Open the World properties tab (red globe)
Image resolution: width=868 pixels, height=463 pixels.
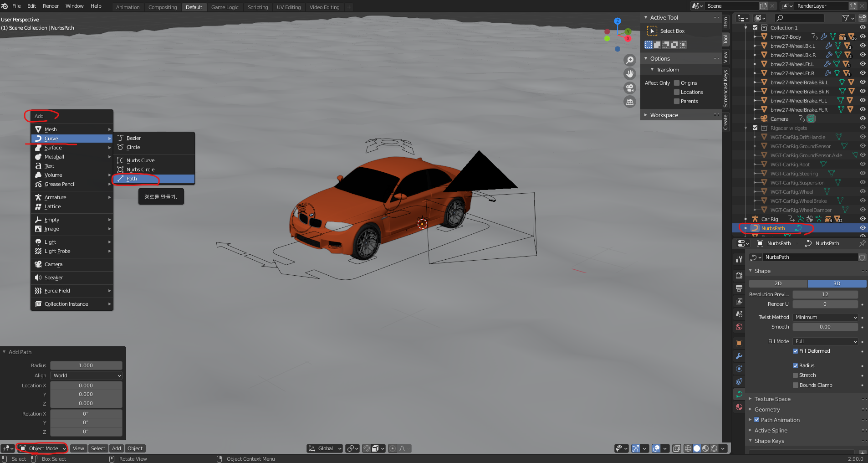click(x=739, y=327)
